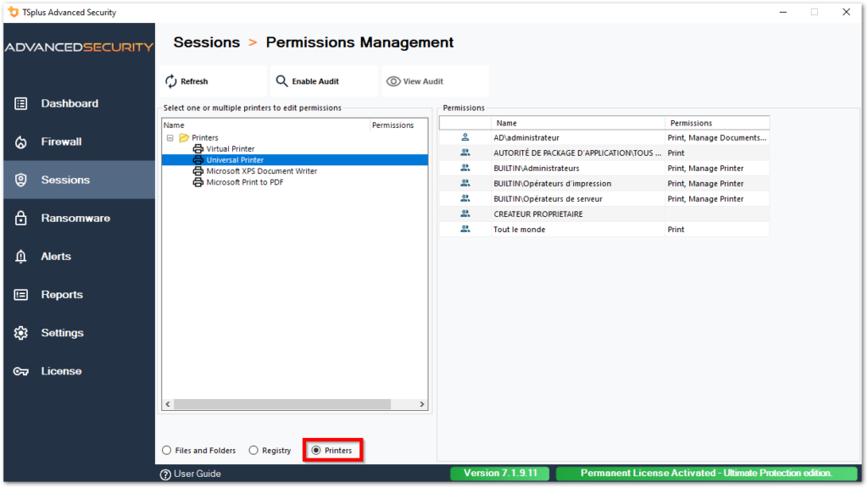Select the Virtual Printer printer icon
868x488 pixels.
coord(196,148)
